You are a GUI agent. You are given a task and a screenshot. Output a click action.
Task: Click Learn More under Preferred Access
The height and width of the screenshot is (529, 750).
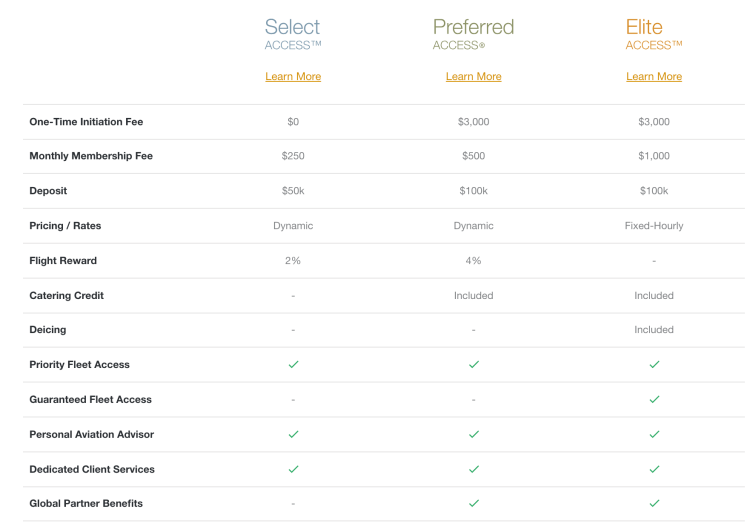point(473,77)
